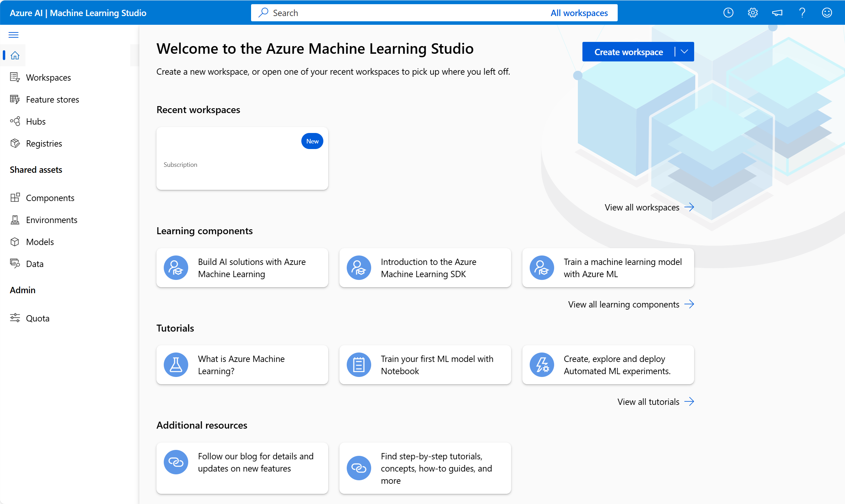Image resolution: width=845 pixels, height=504 pixels.
Task: Open the feedback smiley icon
Action: (x=827, y=13)
